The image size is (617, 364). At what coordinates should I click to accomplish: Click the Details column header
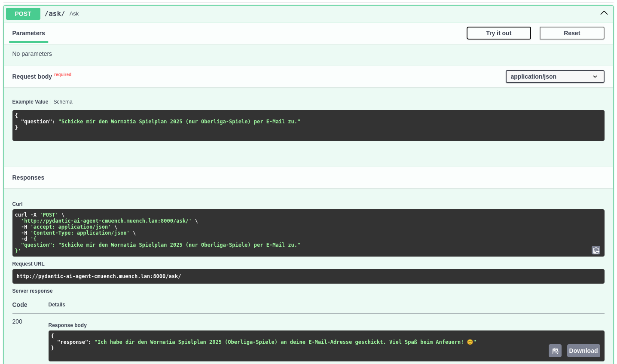57,305
